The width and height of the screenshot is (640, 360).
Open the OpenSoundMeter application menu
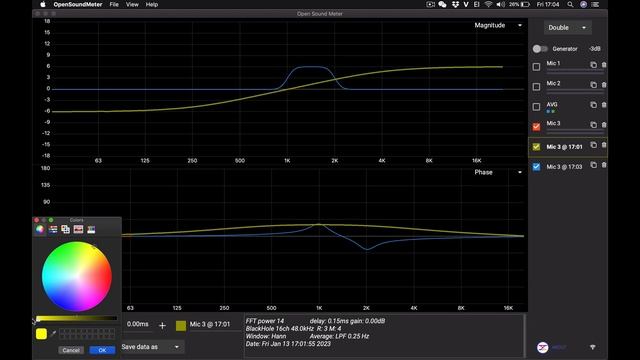(78, 4)
